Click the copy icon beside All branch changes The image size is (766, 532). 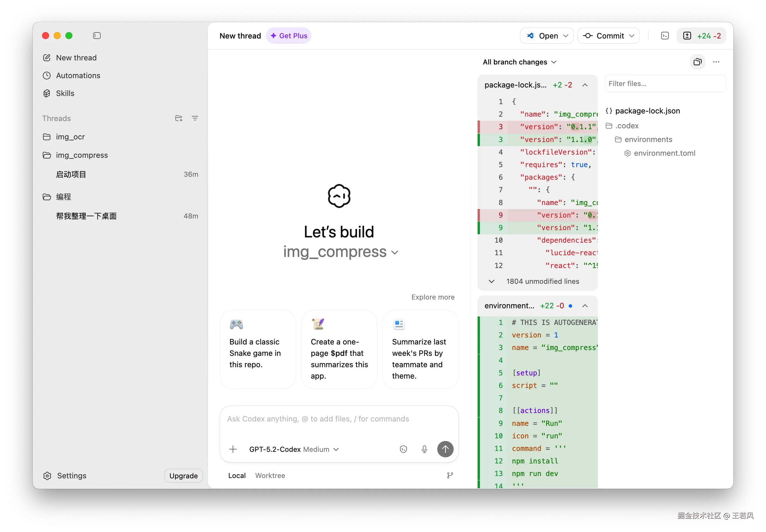click(697, 62)
